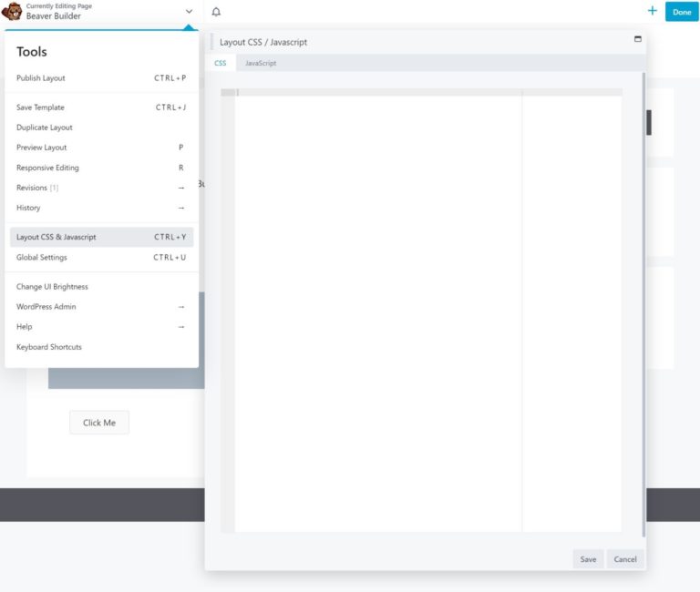Open notifications bell icon
The height and width of the screenshot is (592, 700).
click(x=216, y=12)
